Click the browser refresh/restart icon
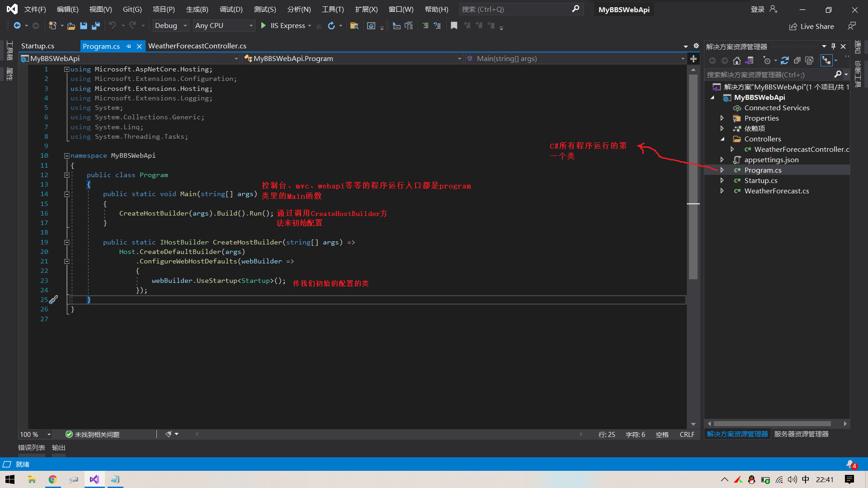 point(331,26)
